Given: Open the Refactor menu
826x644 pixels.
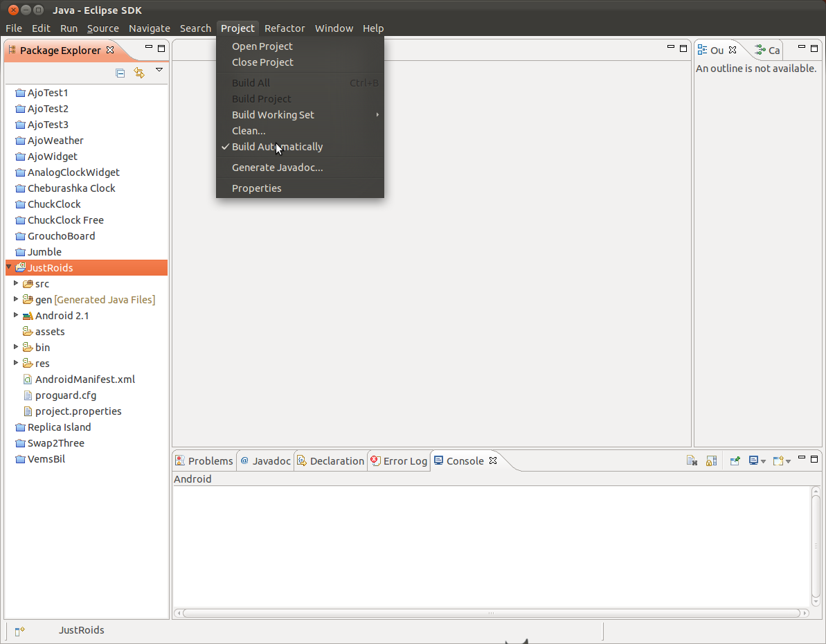Looking at the screenshot, I should click(x=285, y=28).
